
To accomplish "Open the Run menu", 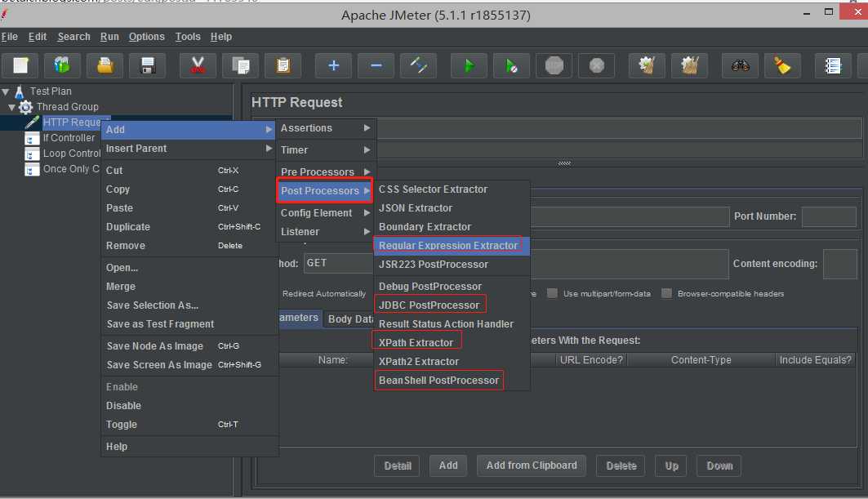I will point(109,37).
